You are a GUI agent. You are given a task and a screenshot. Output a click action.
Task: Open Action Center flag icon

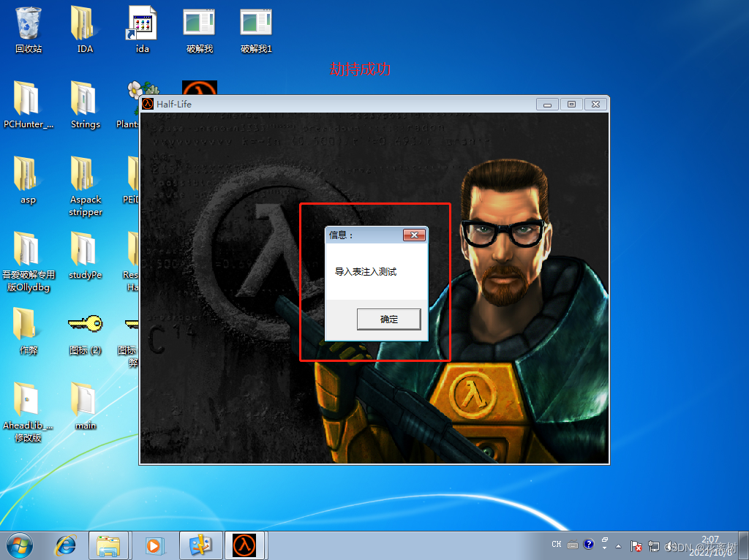tap(636, 545)
